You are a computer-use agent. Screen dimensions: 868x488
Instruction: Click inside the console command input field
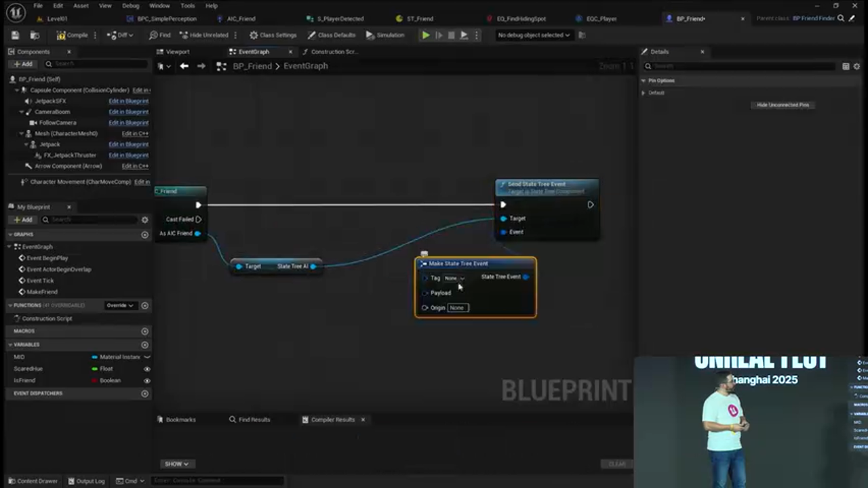(217, 480)
